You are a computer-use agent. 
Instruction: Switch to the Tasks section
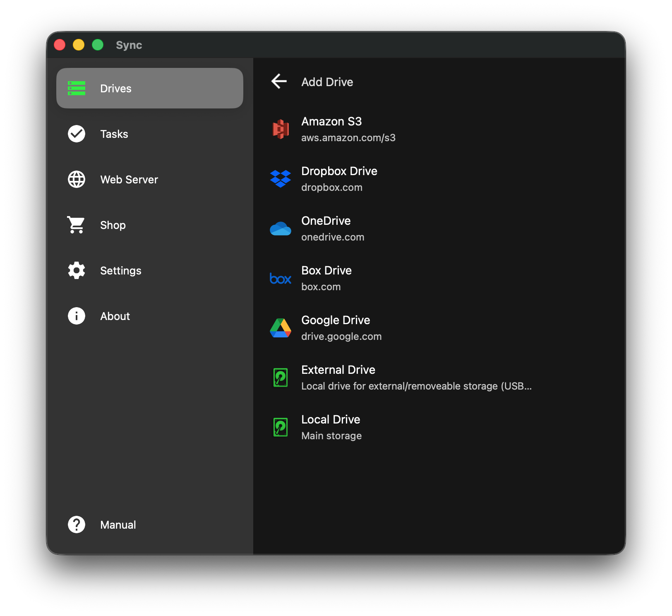click(x=114, y=134)
